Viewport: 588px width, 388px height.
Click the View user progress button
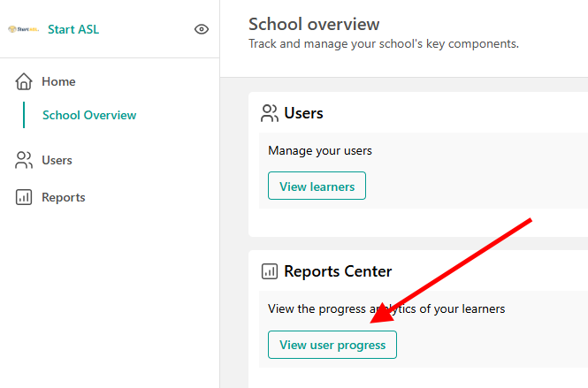tap(332, 345)
